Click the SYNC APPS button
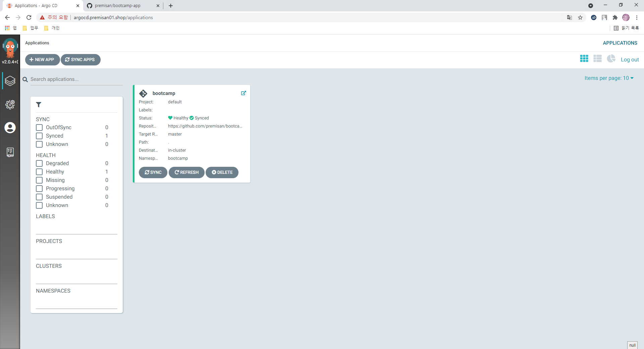 pyautogui.click(x=80, y=60)
